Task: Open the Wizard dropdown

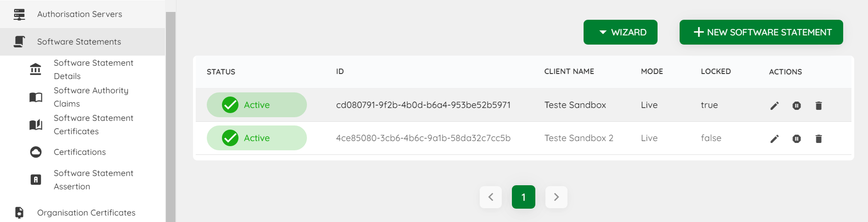Action: tap(620, 32)
